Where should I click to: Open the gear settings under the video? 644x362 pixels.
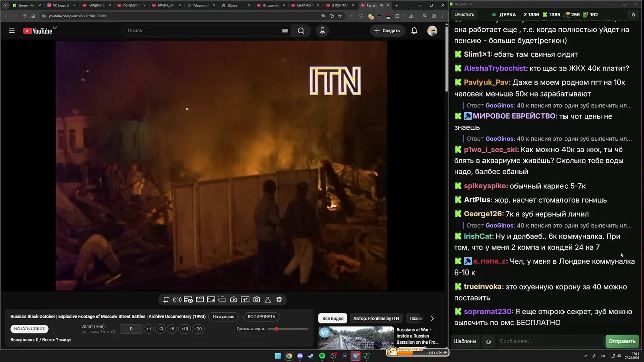pos(279,300)
